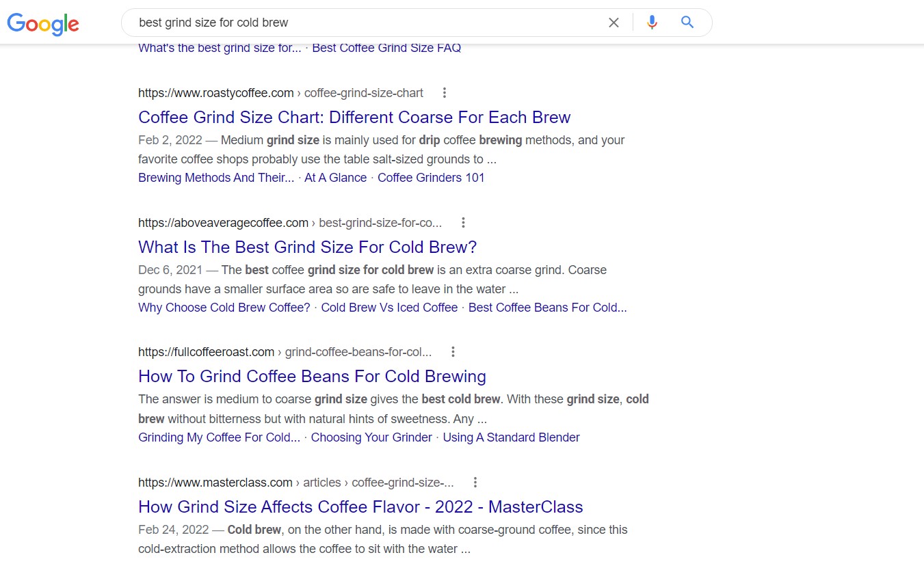Clear the search box with the X icon
Viewport: 924px width, 581px height.
613,23
